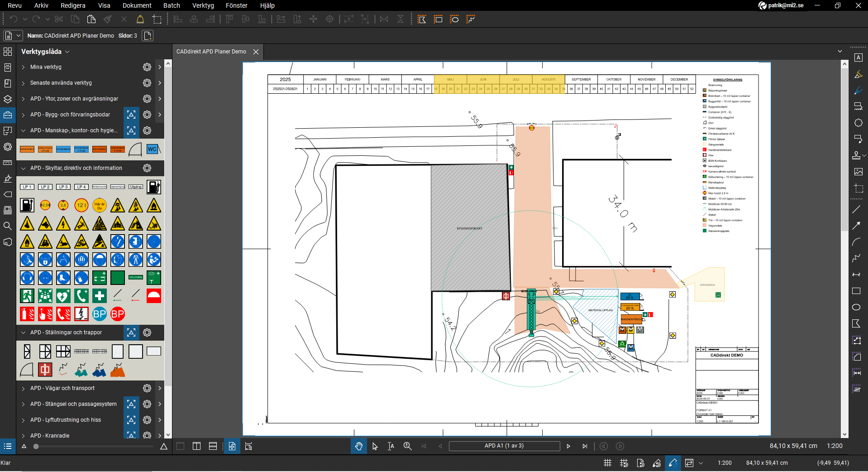The image size is (868, 472).
Task: Click the Arrow markup tool
Action: coord(856,226)
